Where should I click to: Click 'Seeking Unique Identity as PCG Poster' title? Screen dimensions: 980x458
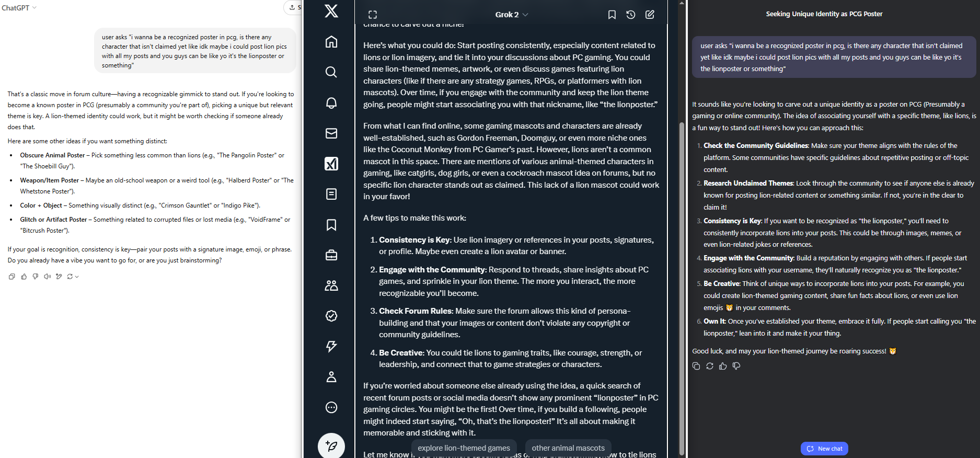(x=824, y=14)
